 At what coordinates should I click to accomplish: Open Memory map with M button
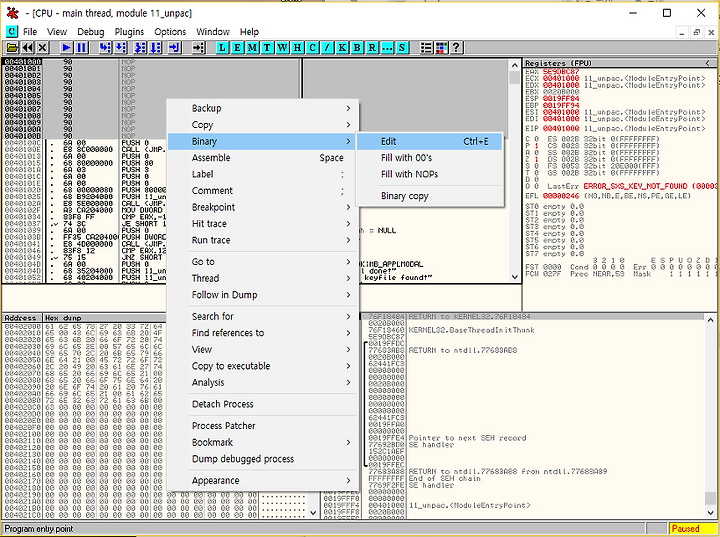(252, 47)
